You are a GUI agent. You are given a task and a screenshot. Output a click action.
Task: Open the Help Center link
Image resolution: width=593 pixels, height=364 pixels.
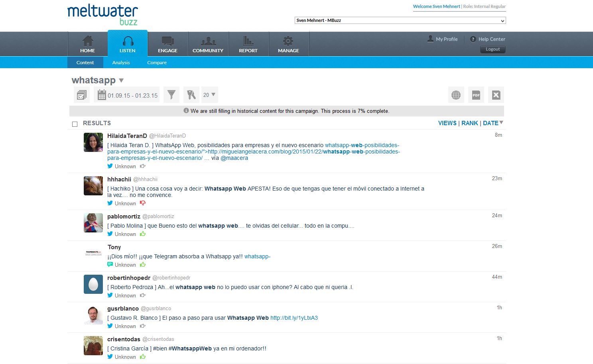coord(491,39)
